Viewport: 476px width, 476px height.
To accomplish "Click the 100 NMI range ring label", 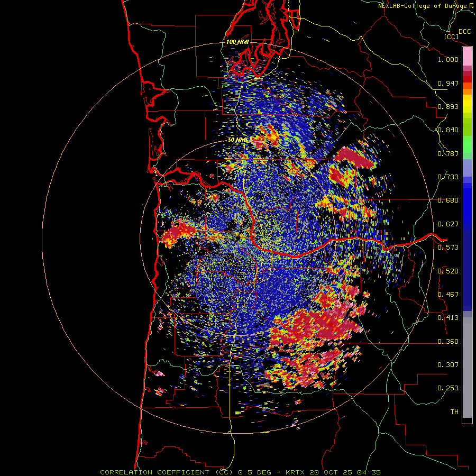I will [237, 42].
